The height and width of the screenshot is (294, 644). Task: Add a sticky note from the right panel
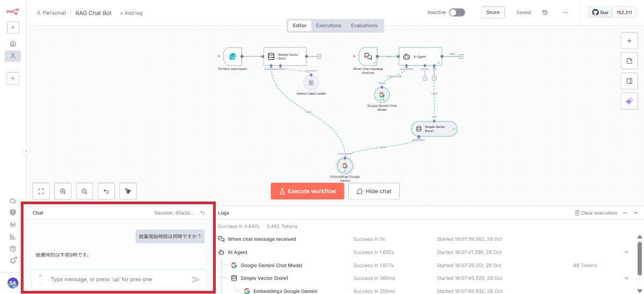628,61
